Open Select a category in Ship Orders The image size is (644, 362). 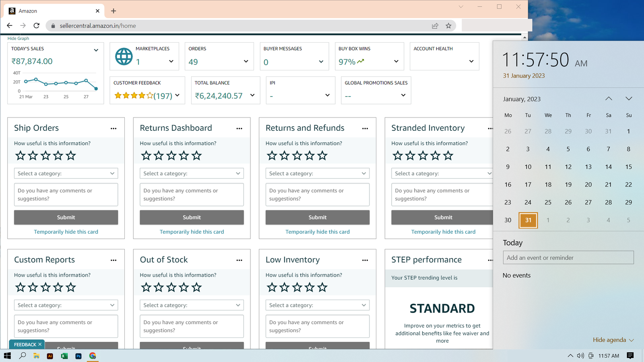[x=66, y=173]
